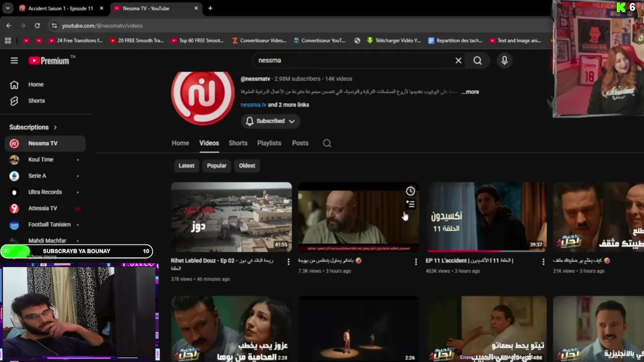Open the Ultra Records subscription
The width and height of the screenshot is (644, 362).
[x=45, y=192]
